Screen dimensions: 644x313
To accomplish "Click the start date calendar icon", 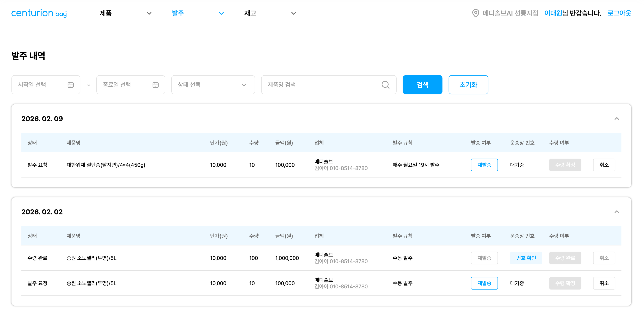I will (71, 85).
